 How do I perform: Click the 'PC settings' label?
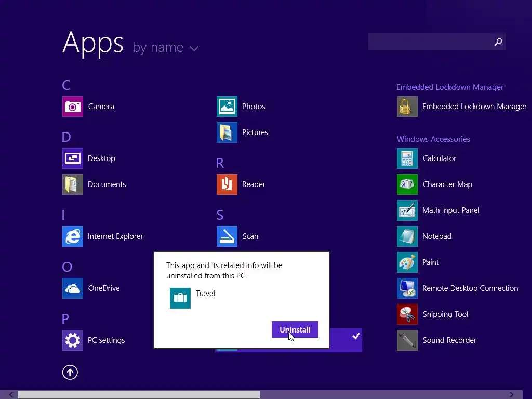[106, 340]
